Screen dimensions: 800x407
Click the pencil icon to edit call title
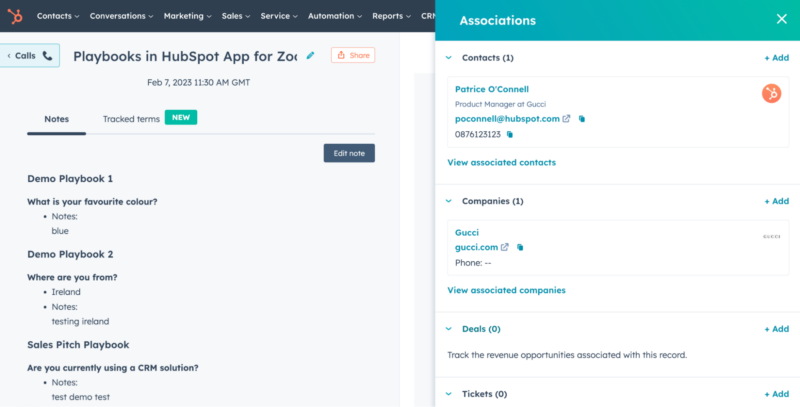point(310,56)
